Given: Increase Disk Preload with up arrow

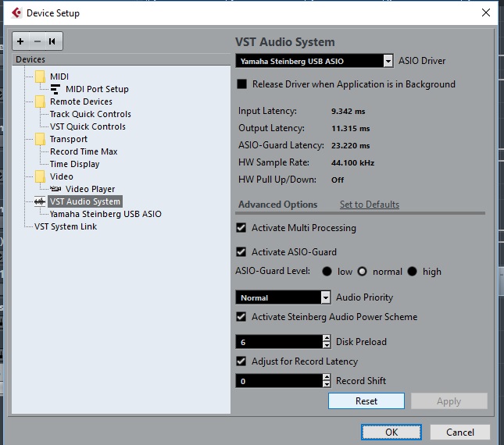Looking at the screenshot, I should click(x=327, y=338).
